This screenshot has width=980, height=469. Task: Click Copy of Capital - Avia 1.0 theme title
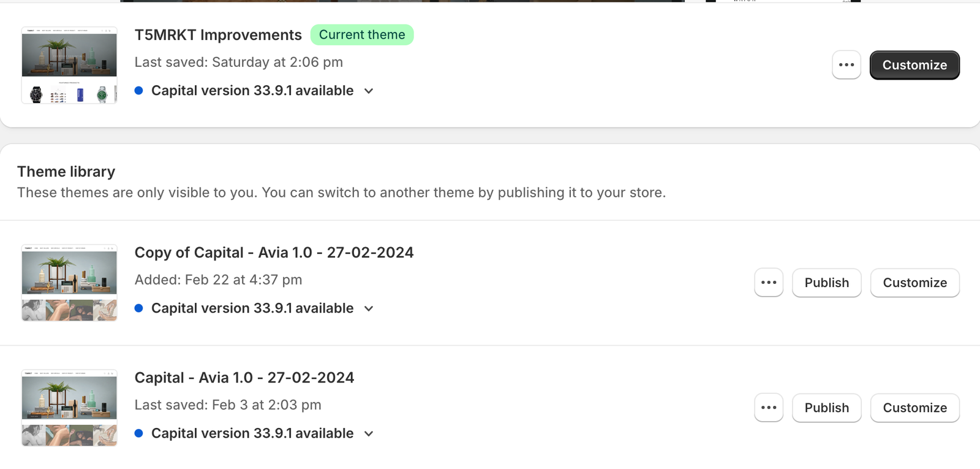click(274, 253)
